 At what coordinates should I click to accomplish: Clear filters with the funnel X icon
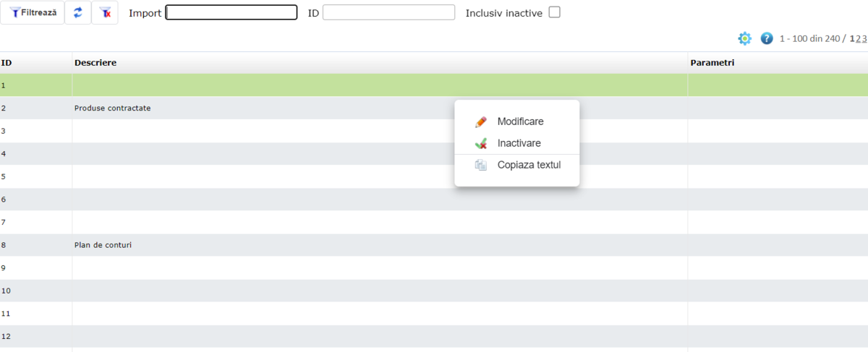tap(105, 13)
